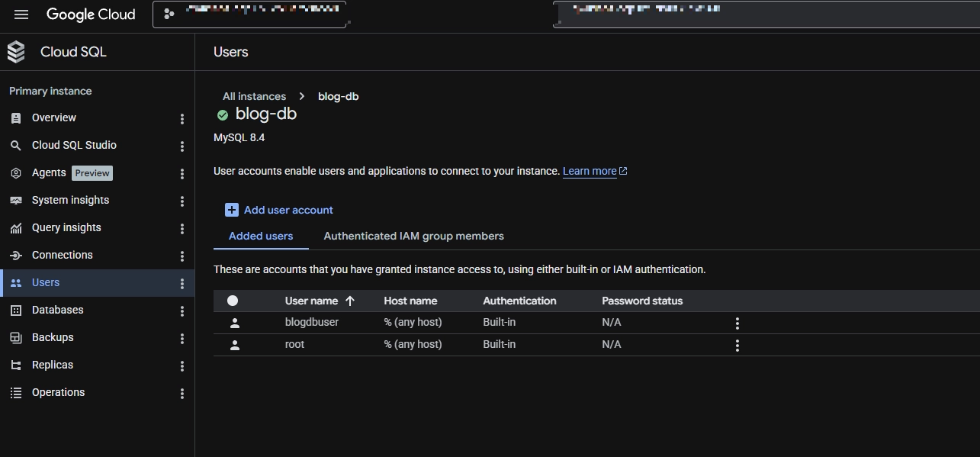Click the person icon in blogdbuser row

(x=235, y=323)
